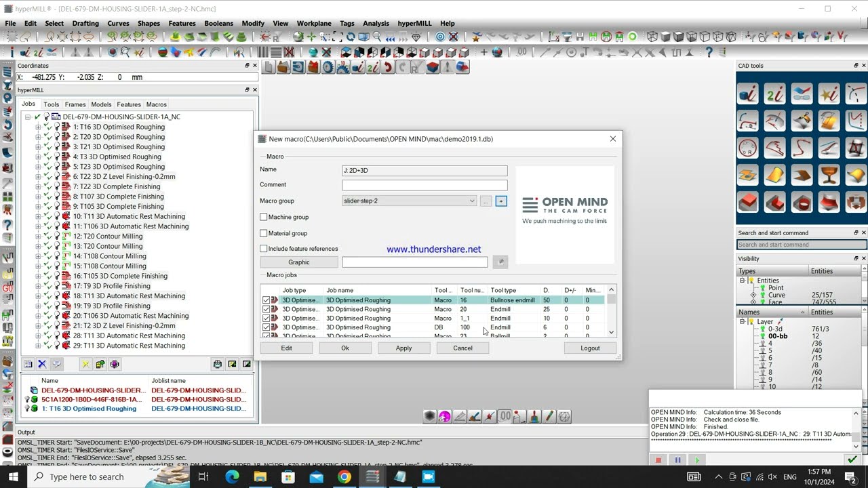
Task: Expand job 1: T16 3D Optimised Roughing
Action: [x=39, y=127]
